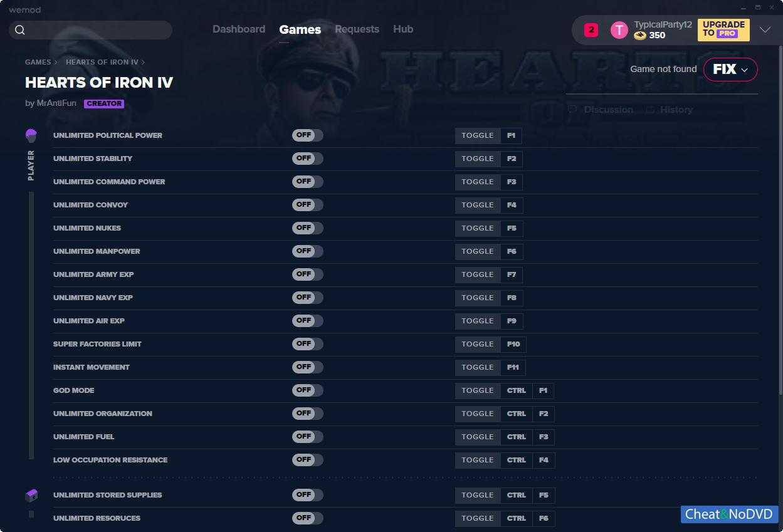
Task: Click the search magnifier icon
Action: (x=20, y=30)
